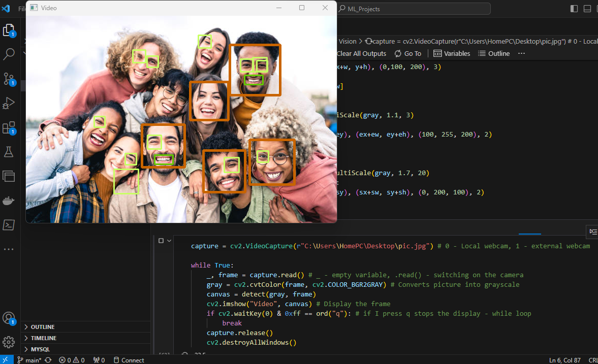Open the stacked-windows view icon in activity bar
598x364 pixels.
(x=9, y=176)
